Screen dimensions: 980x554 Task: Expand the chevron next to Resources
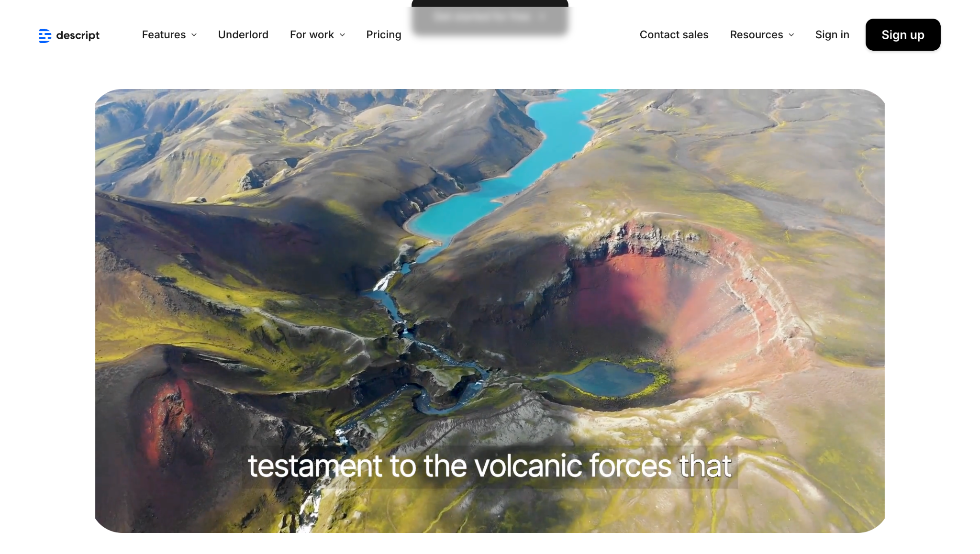coord(791,35)
